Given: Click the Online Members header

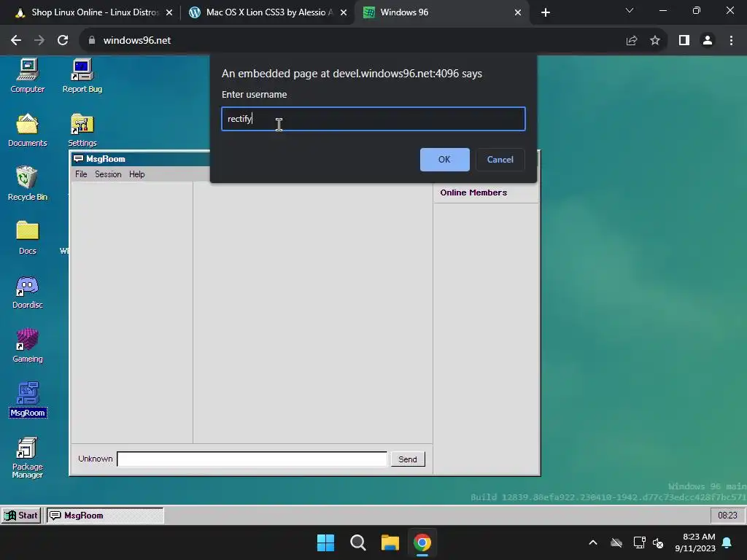Looking at the screenshot, I should click(x=473, y=192).
